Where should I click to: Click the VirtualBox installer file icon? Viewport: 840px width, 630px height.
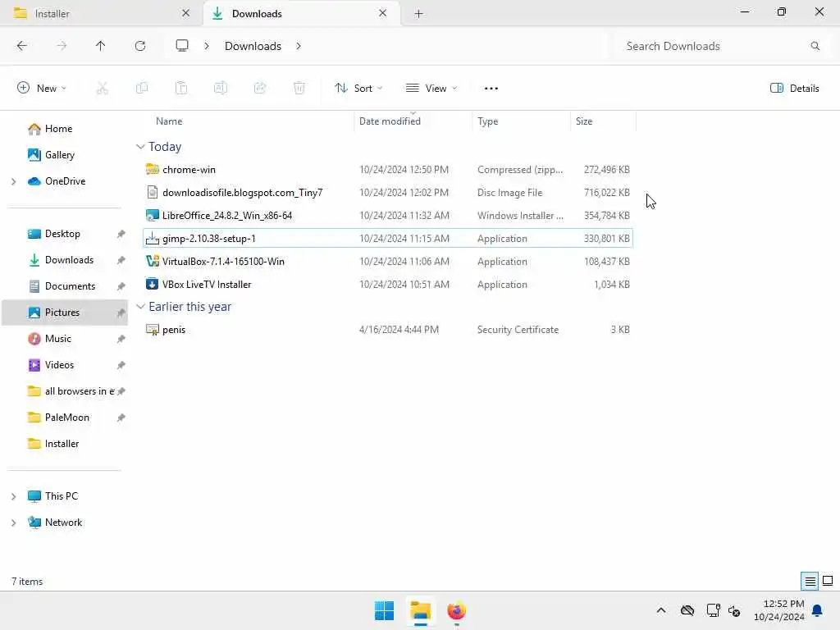(x=152, y=262)
